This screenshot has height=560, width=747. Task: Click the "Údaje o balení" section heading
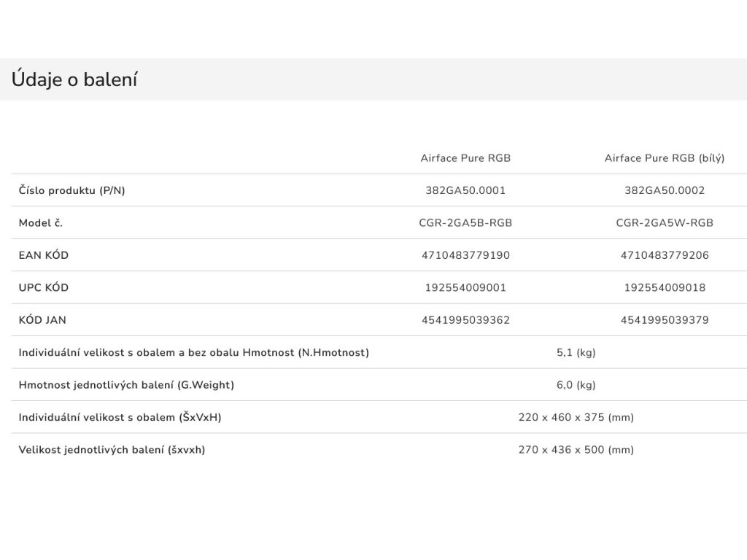point(74,79)
